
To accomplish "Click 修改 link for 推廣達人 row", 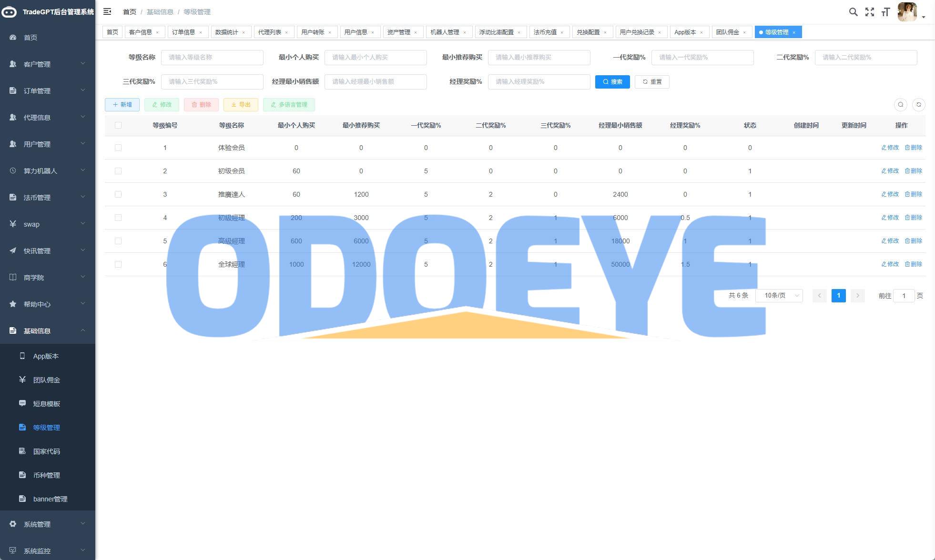I will pyautogui.click(x=890, y=194).
